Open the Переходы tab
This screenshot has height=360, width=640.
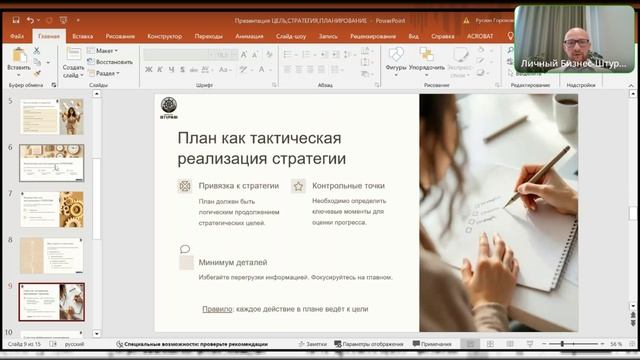(x=209, y=36)
